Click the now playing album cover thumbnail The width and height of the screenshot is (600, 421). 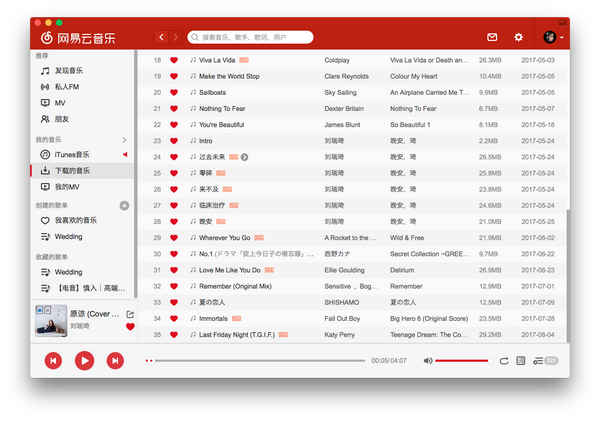(51, 321)
